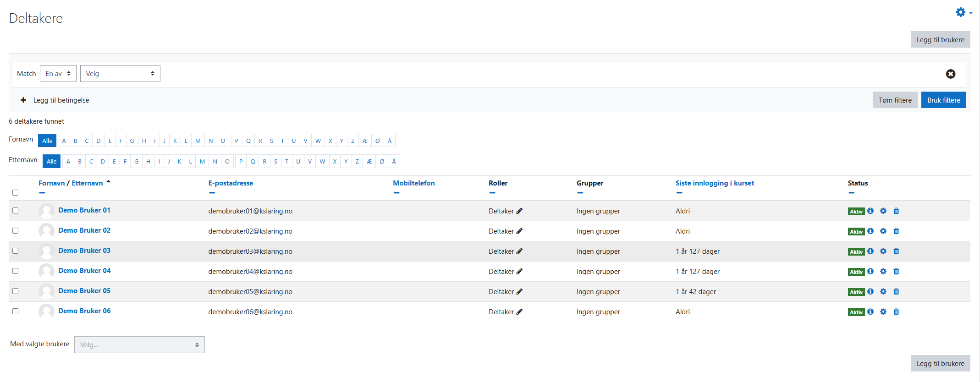This screenshot has height=382, width=980.
Task: Open the gear actions menu at top right
Action: coord(962,12)
